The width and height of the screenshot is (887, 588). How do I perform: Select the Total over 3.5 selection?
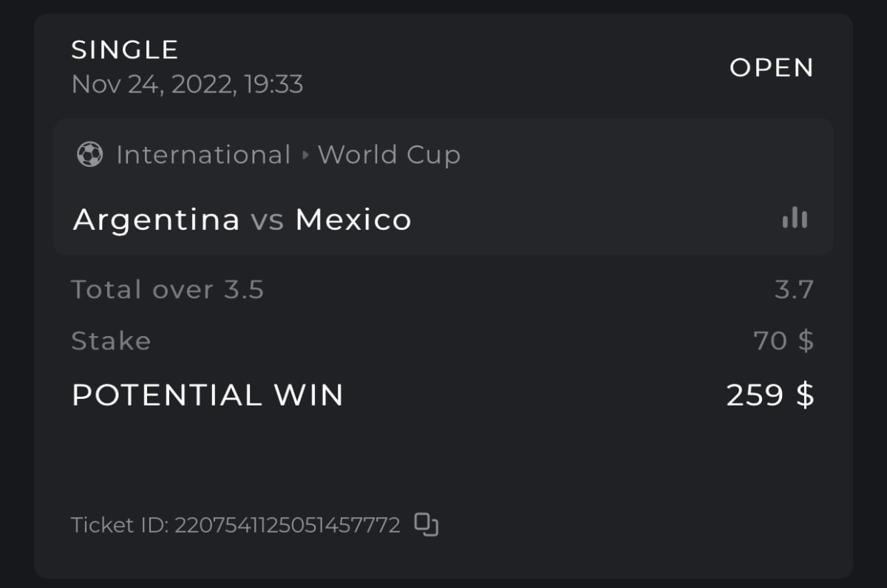(x=168, y=289)
